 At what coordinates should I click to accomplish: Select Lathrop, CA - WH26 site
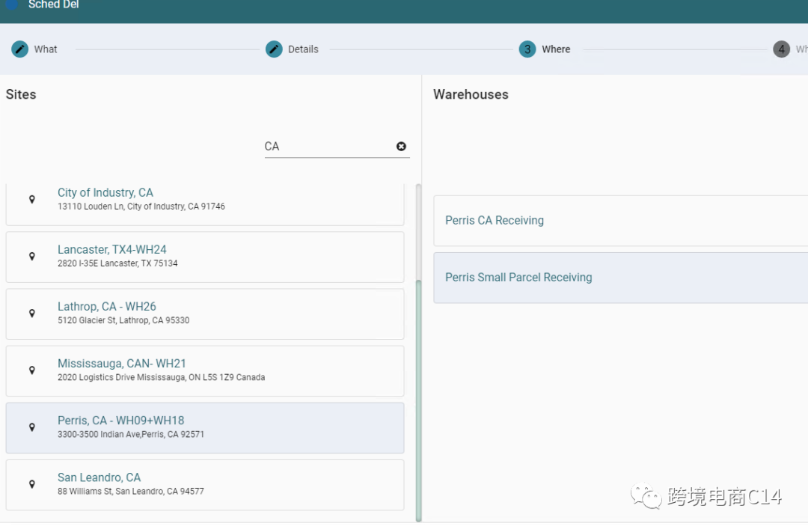106,307
